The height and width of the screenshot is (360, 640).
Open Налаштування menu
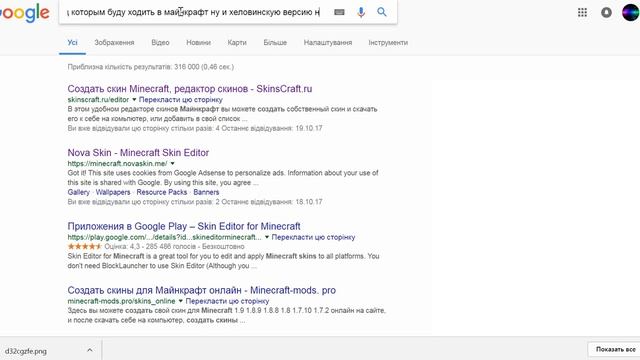(x=328, y=42)
